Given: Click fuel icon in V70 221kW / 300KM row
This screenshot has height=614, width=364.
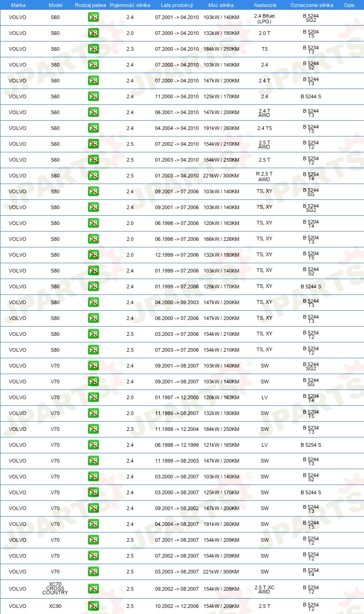Looking at the screenshot, I should 93,572.
